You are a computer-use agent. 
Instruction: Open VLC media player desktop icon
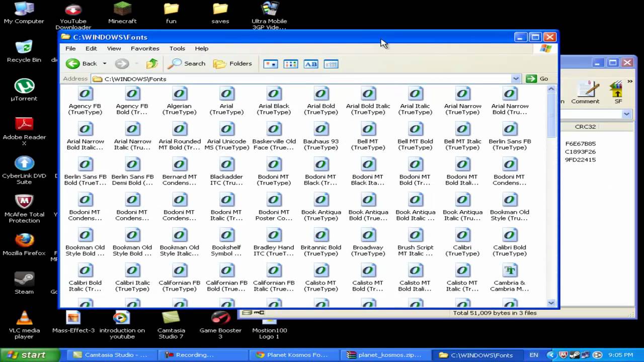point(24,325)
